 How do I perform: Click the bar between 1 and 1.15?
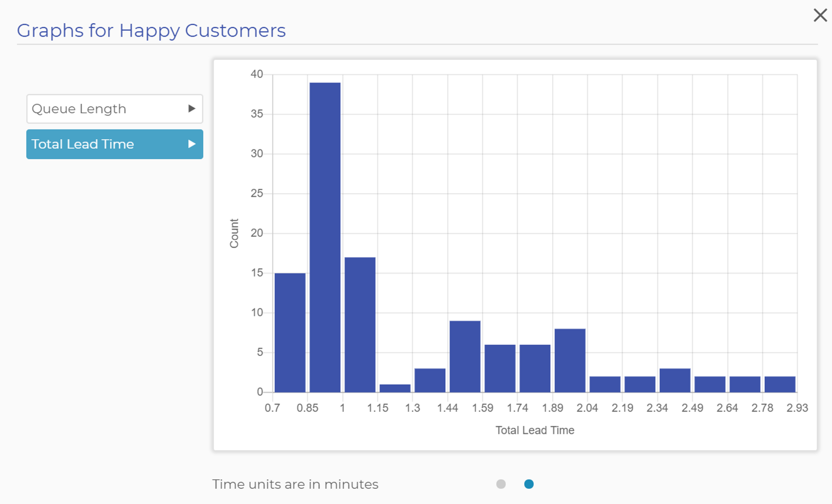tap(360, 325)
